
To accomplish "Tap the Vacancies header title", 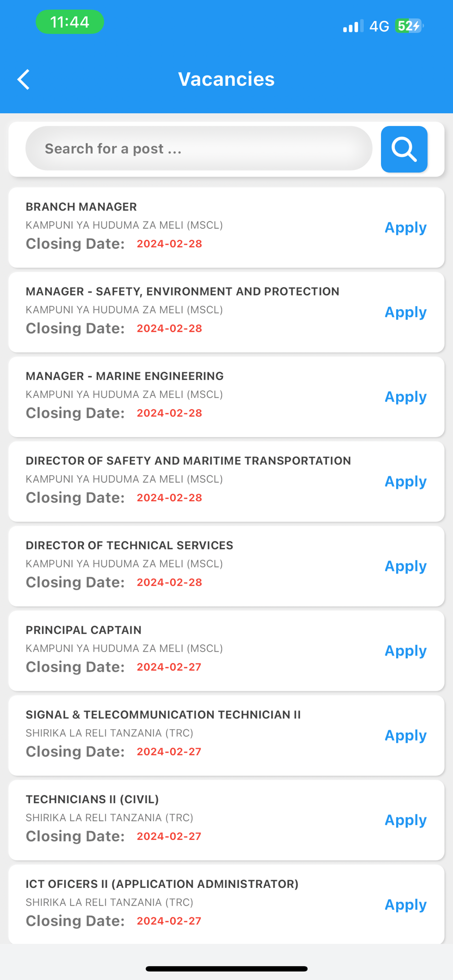I will click(x=226, y=79).
